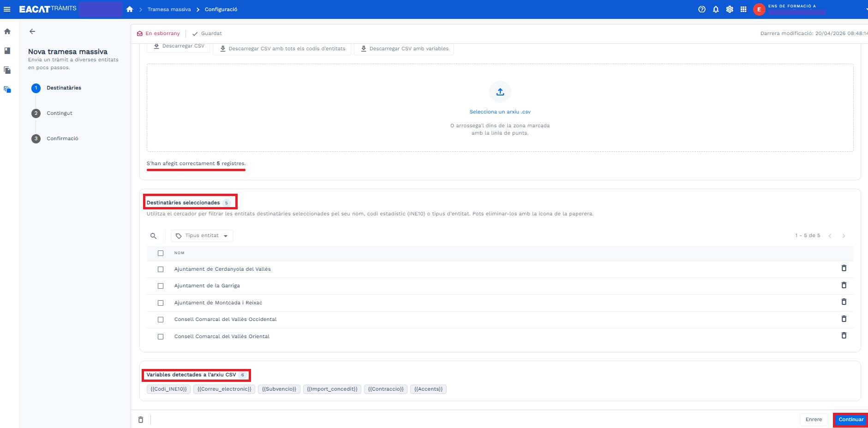Screen dimensions: 868x428
Task: Delete Ajuntament de la Garriga with trash icon
Action: pos(844,285)
